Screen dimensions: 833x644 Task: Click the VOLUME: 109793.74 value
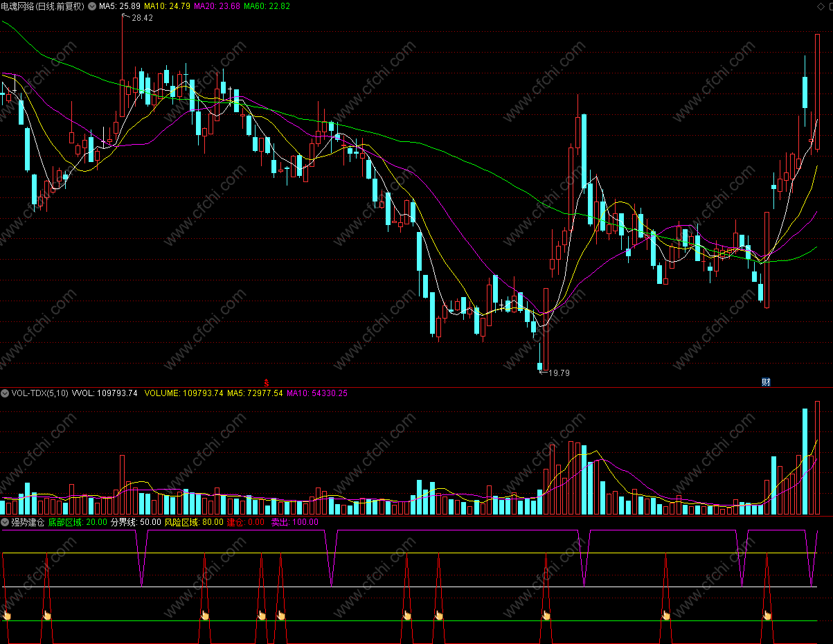coord(183,393)
